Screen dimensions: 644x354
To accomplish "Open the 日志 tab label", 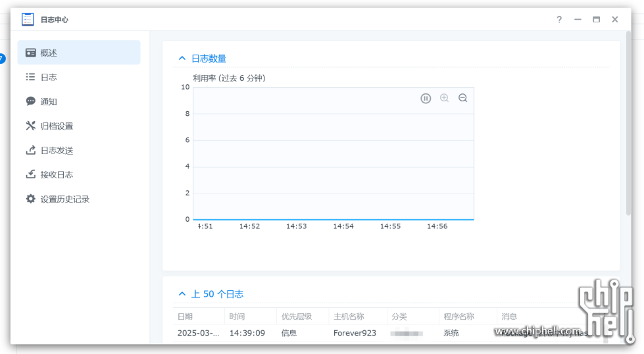I will (x=49, y=77).
